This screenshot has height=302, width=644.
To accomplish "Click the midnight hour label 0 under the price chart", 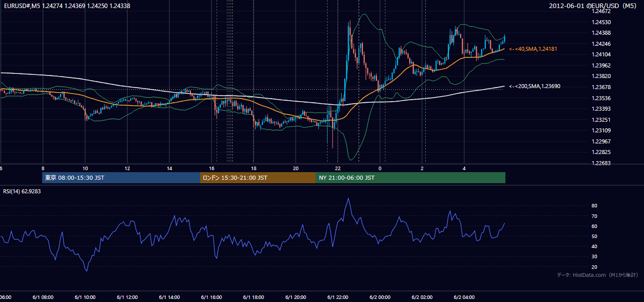I will point(379,169).
